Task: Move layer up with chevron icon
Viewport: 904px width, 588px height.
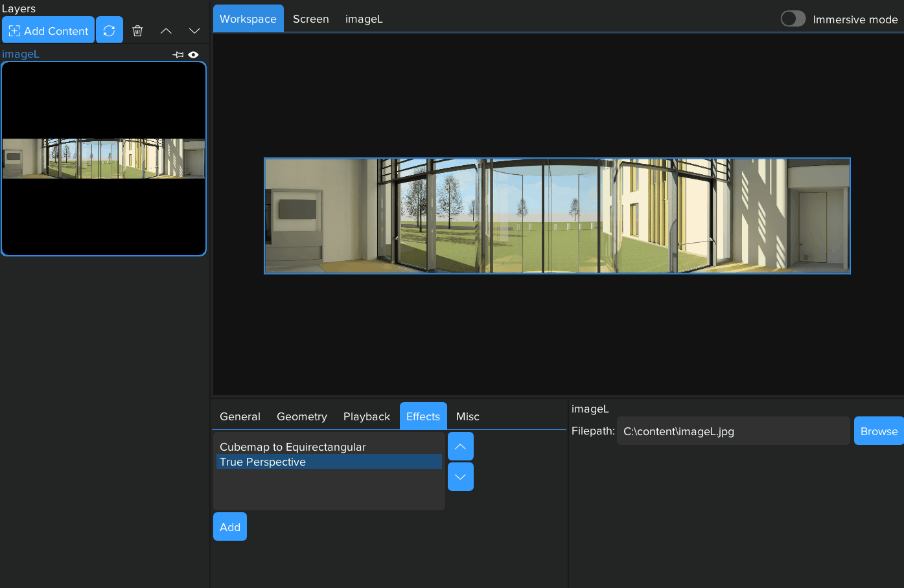Action: [166, 30]
